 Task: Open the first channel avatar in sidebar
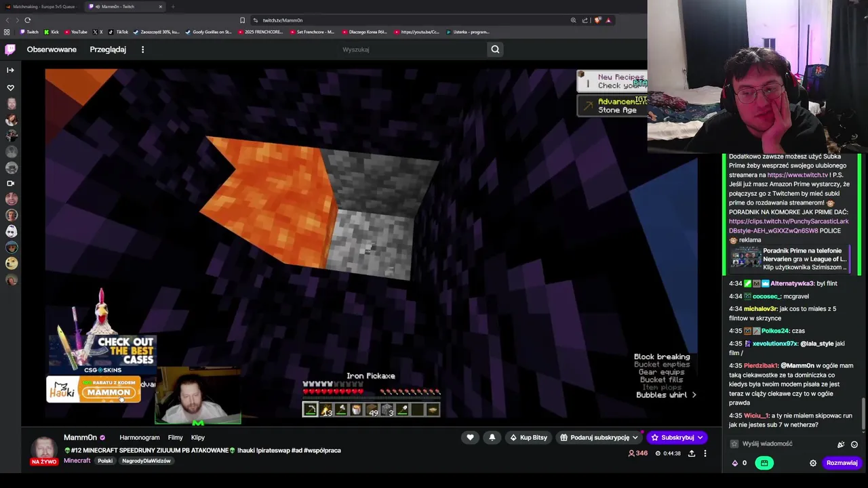(x=11, y=104)
